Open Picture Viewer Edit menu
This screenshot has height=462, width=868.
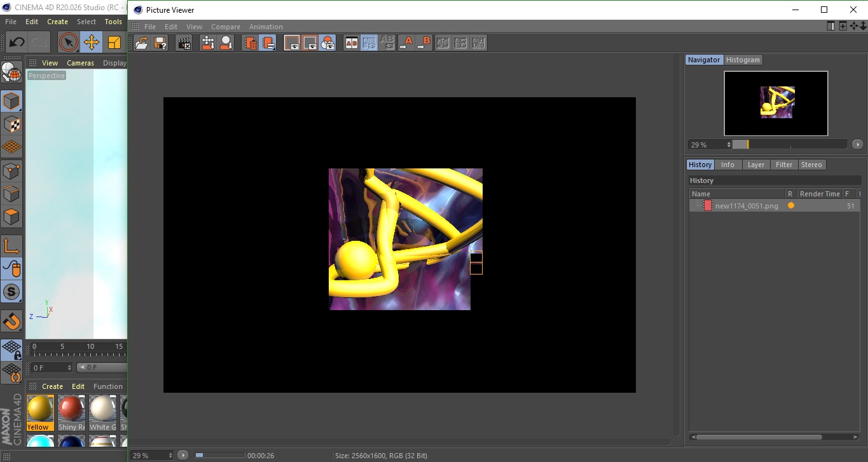tap(171, 27)
